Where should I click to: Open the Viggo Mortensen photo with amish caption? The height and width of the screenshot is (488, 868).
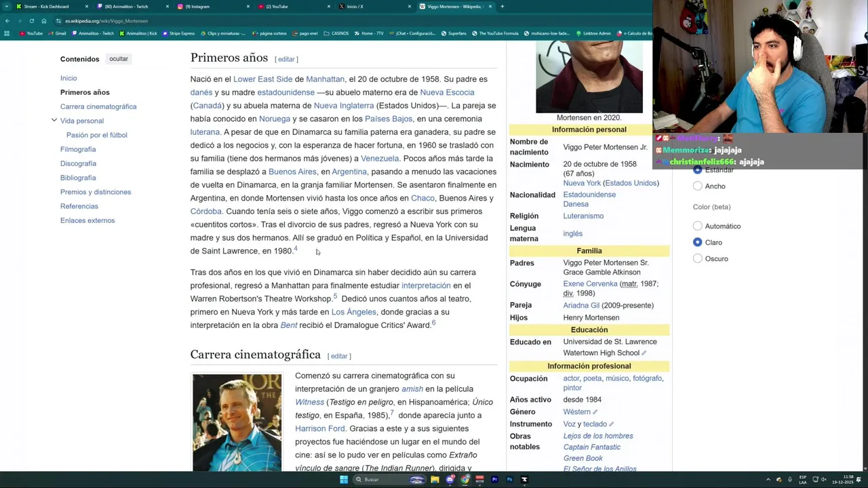237,422
